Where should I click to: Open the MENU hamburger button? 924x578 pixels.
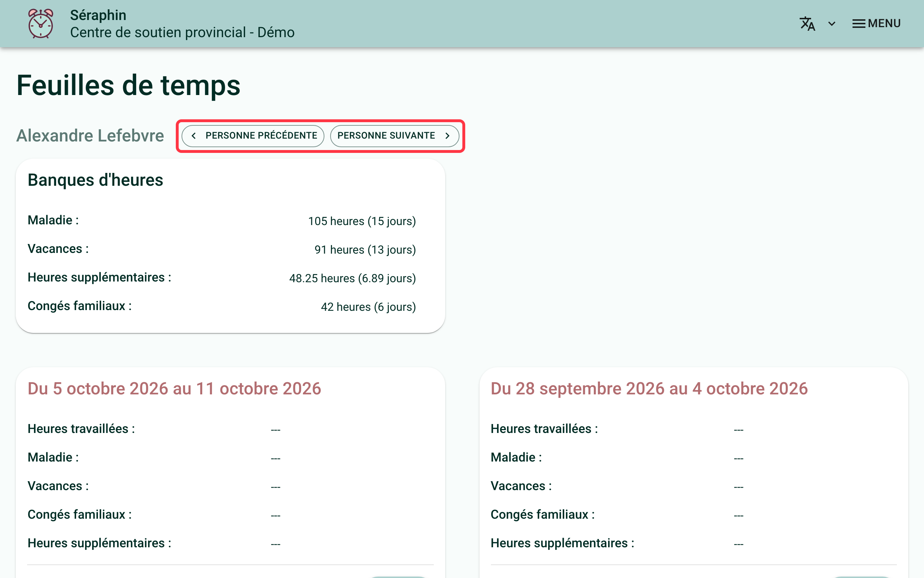876,23
